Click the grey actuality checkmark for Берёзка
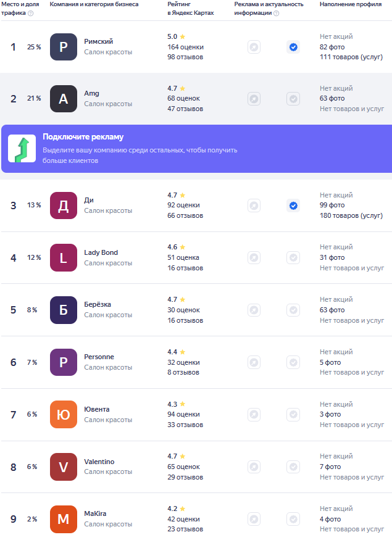This screenshot has width=392, height=540. [x=293, y=310]
